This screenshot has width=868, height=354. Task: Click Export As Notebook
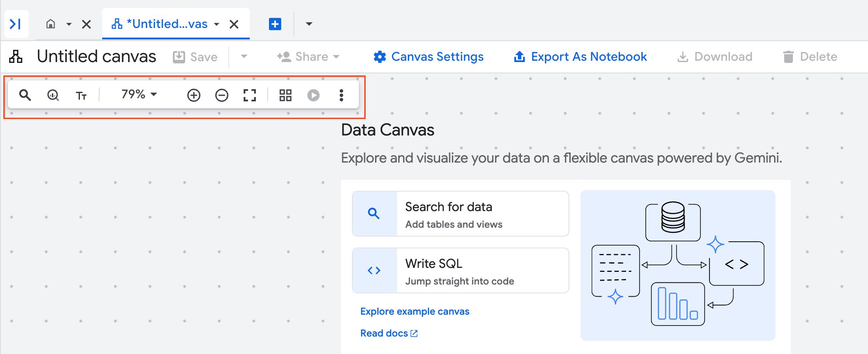coord(580,57)
